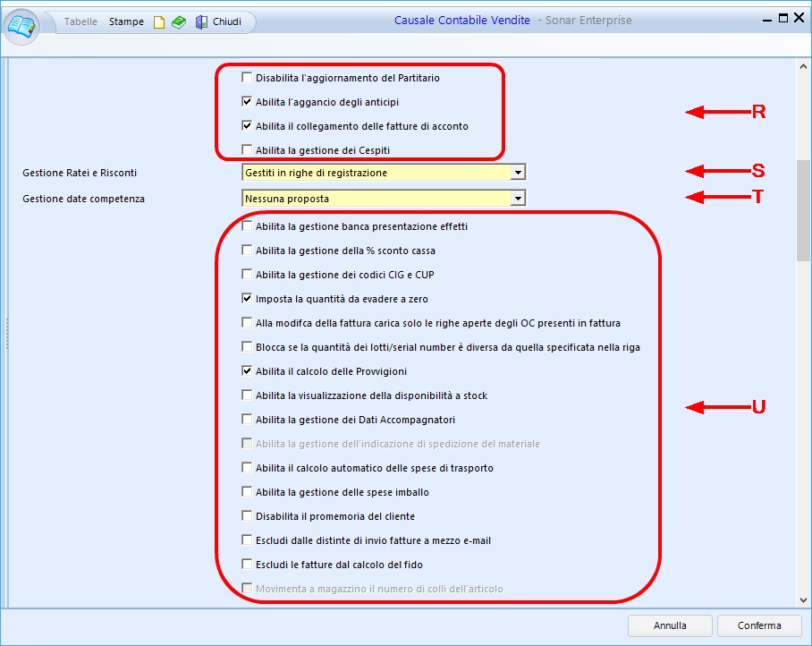Open the green book help icon
812x646 pixels.
point(179,21)
